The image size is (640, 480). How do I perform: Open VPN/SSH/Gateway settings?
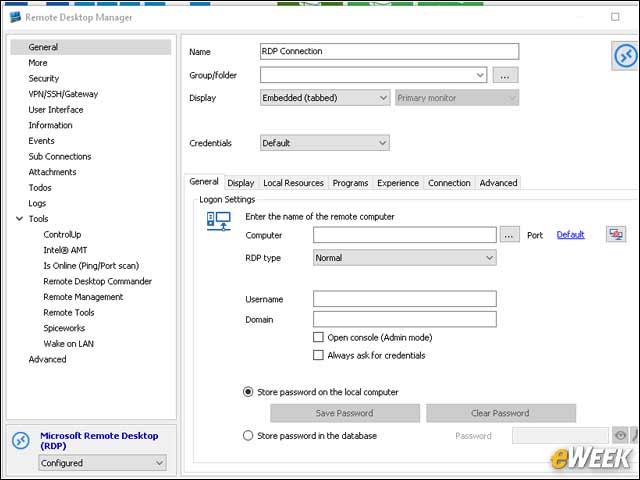click(63, 94)
